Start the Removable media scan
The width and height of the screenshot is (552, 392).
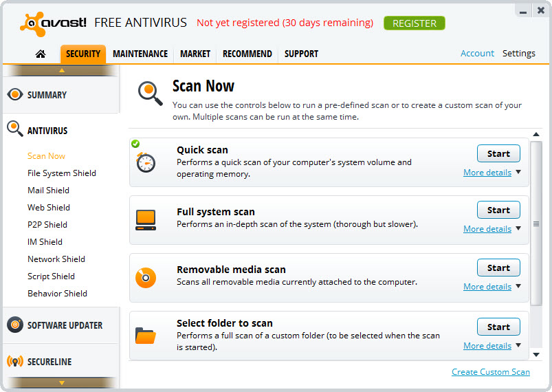point(498,268)
